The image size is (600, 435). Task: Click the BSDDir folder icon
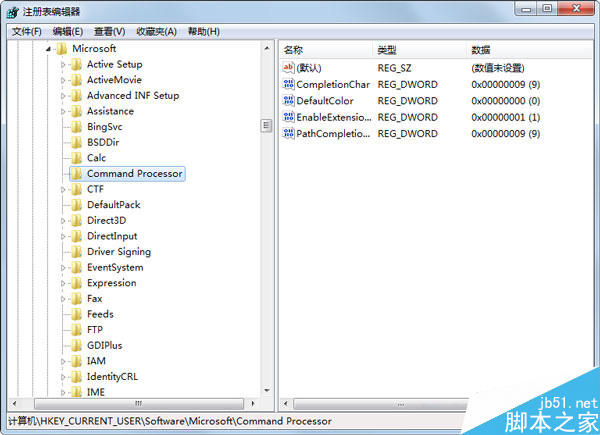77,142
